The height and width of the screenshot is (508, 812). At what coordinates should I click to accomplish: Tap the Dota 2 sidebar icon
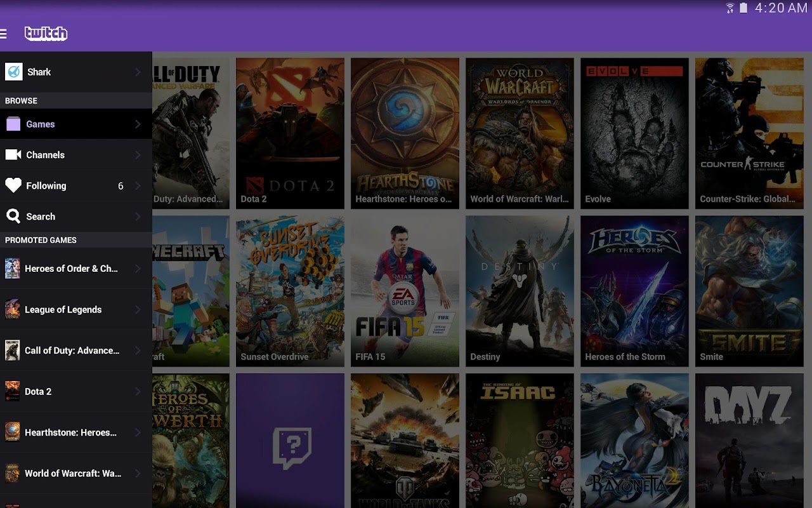tap(12, 391)
